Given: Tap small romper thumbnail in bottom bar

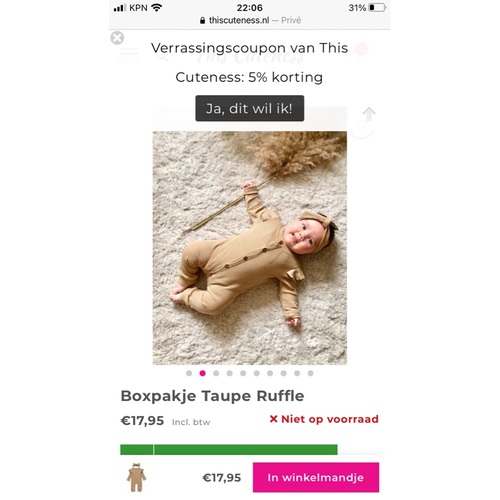Looking at the screenshot, I should pyautogui.click(x=136, y=477).
